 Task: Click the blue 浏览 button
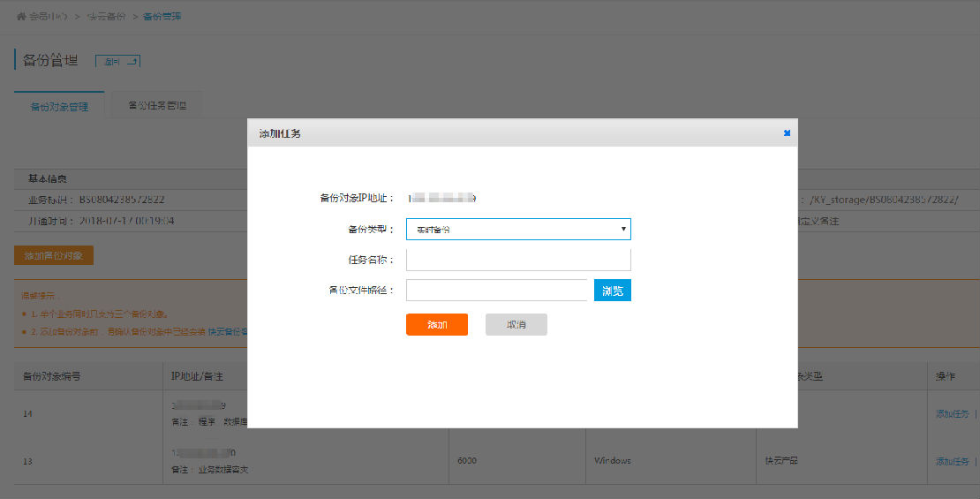(x=613, y=291)
